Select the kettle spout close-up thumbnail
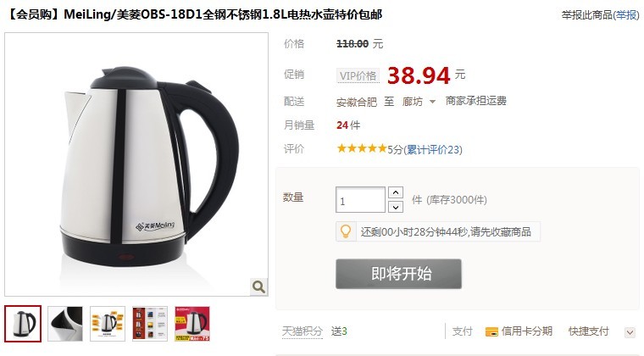Viewport: 644px width, 356px height. tap(65, 324)
